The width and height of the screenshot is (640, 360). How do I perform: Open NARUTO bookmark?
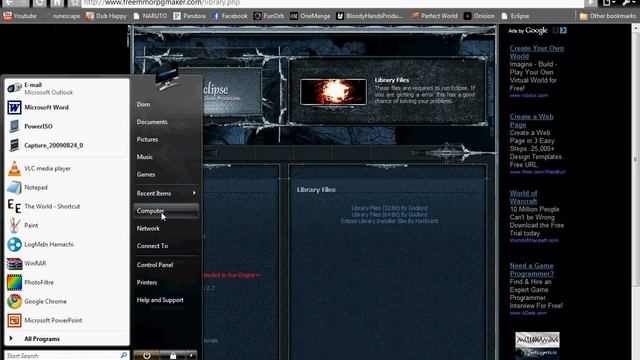[150, 16]
